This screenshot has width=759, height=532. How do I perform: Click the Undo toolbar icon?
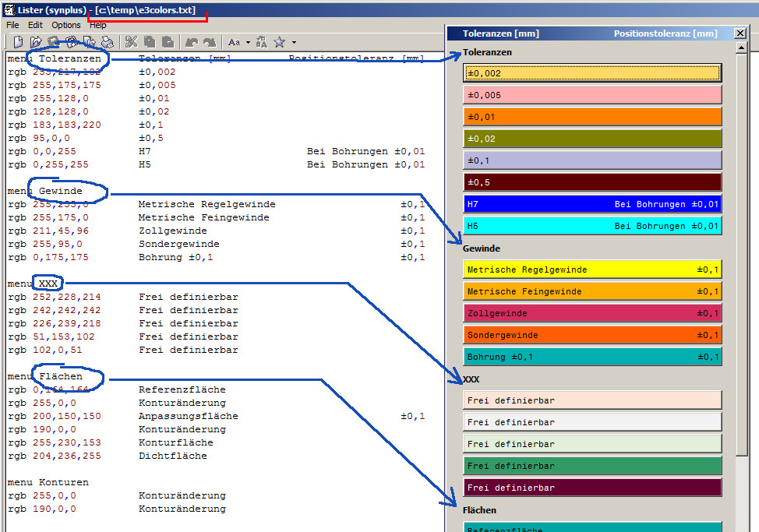point(192,42)
